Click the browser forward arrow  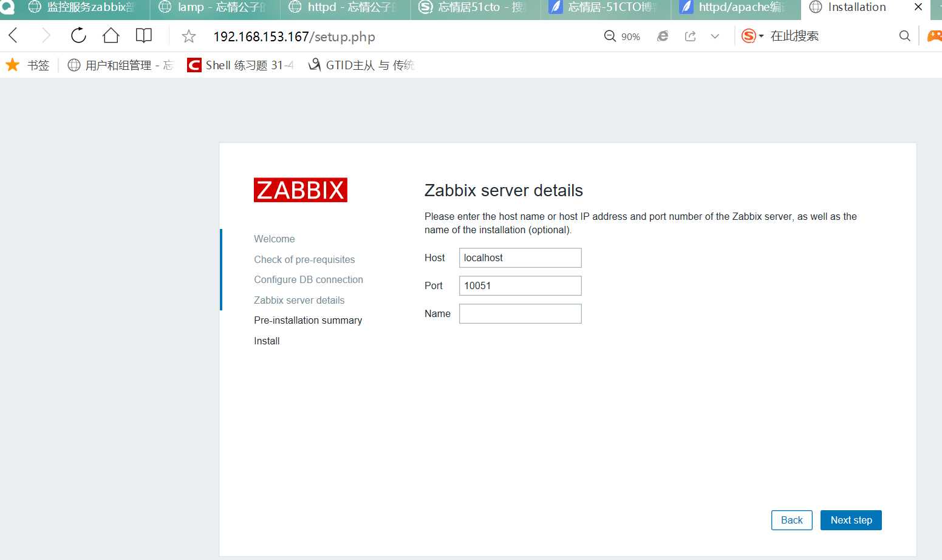pos(46,36)
